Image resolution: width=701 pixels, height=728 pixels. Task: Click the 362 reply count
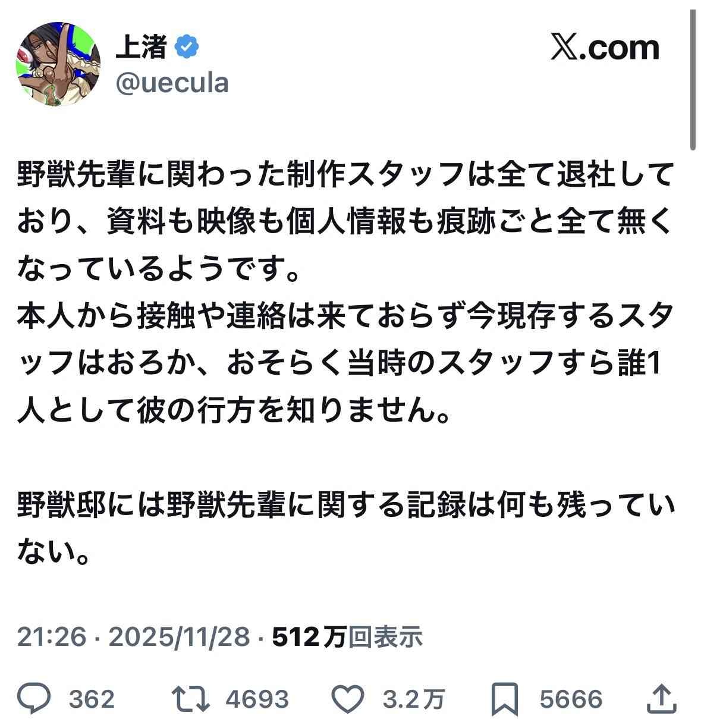tap(92, 699)
